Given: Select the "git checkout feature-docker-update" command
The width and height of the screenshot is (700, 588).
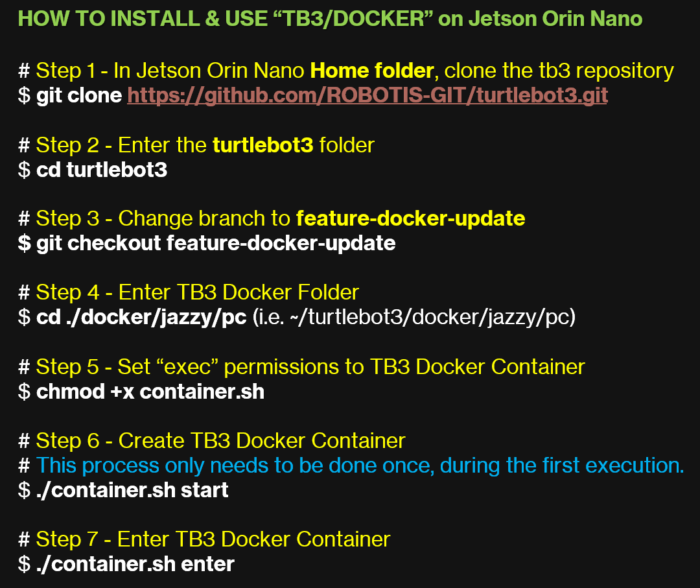Looking at the screenshot, I should 215,244.
